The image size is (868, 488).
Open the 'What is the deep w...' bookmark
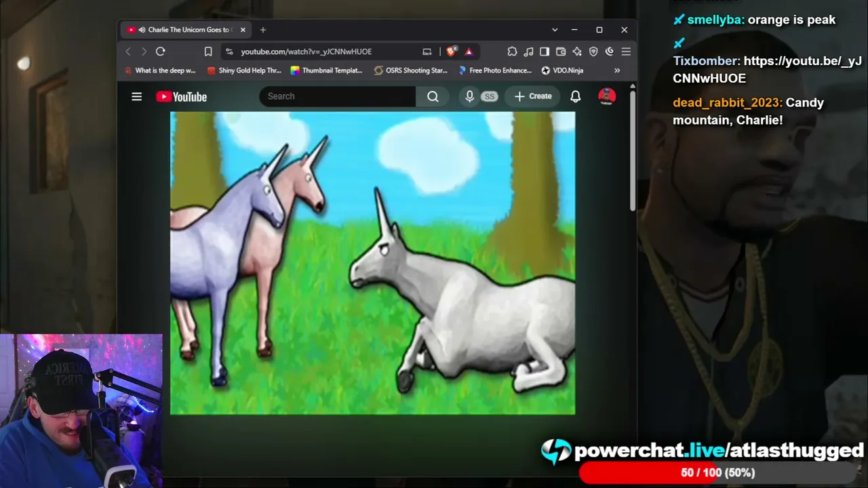coord(161,70)
